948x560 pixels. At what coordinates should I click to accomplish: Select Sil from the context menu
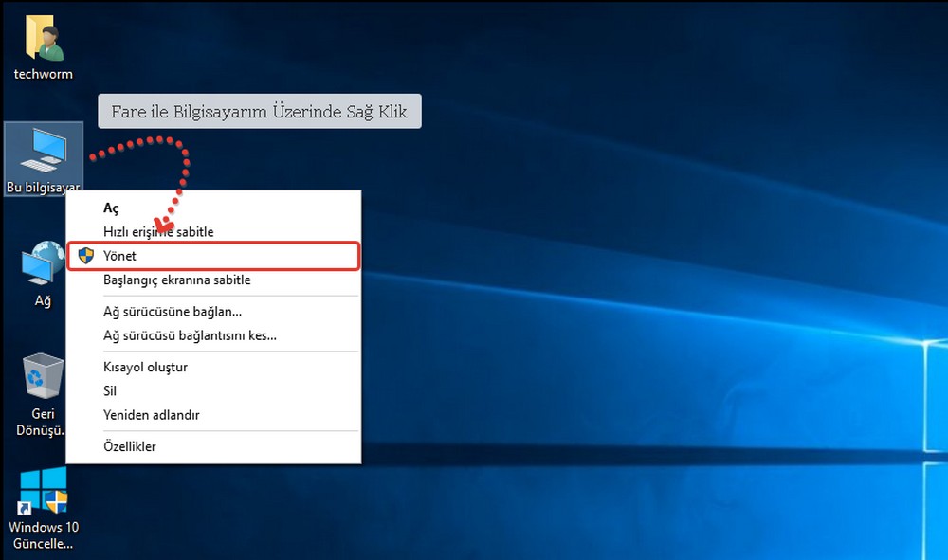(x=110, y=390)
